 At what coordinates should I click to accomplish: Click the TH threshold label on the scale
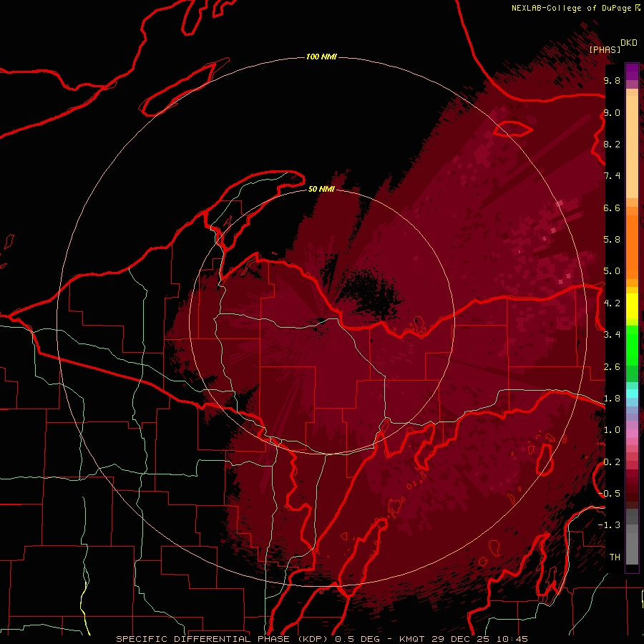pos(615,557)
